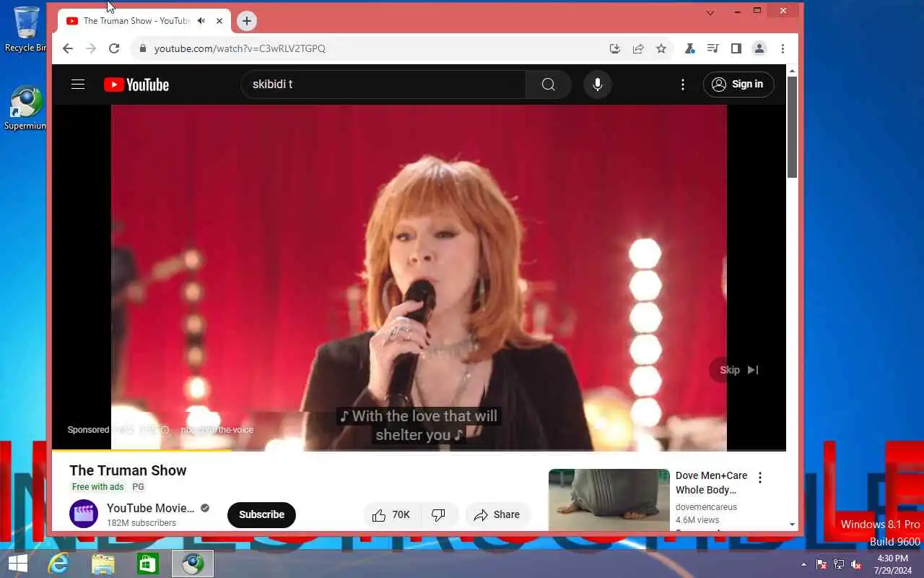Click dovemencareus channel name
Screen dimensions: 924x578
click(706, 507)
